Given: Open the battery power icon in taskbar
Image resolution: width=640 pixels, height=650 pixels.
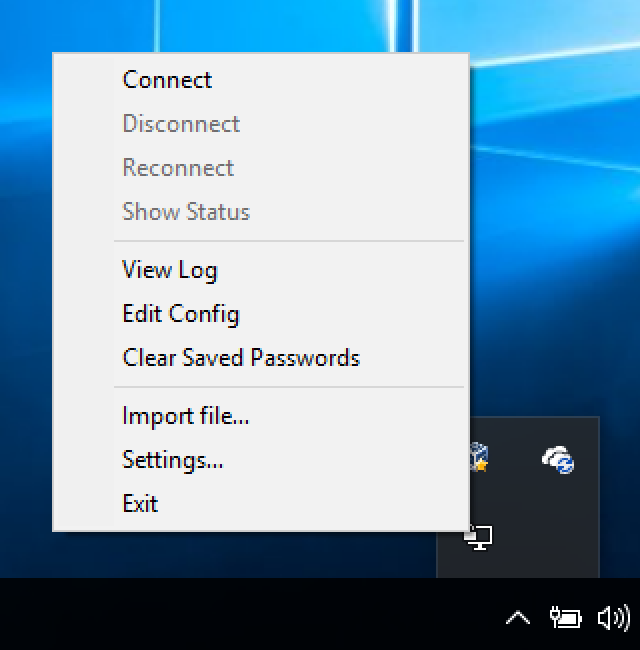Looking at the screenshot, I should [566, 618].
